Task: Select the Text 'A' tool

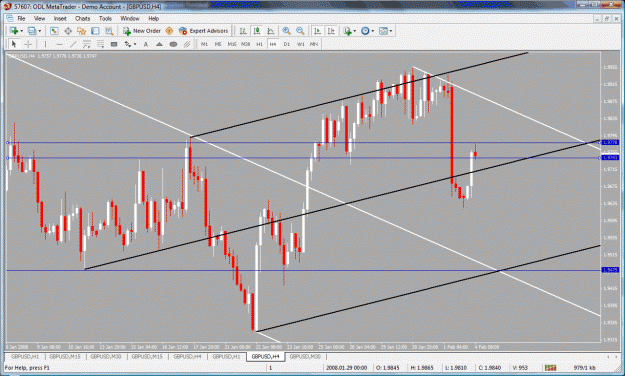Action: (x=145, y=44)
